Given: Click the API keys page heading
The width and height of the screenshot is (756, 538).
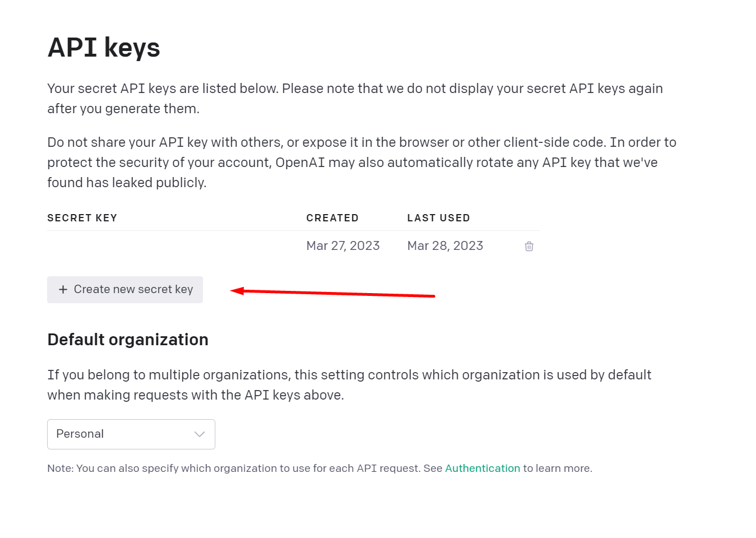Looking at the screenshot, I should (104, 48).
